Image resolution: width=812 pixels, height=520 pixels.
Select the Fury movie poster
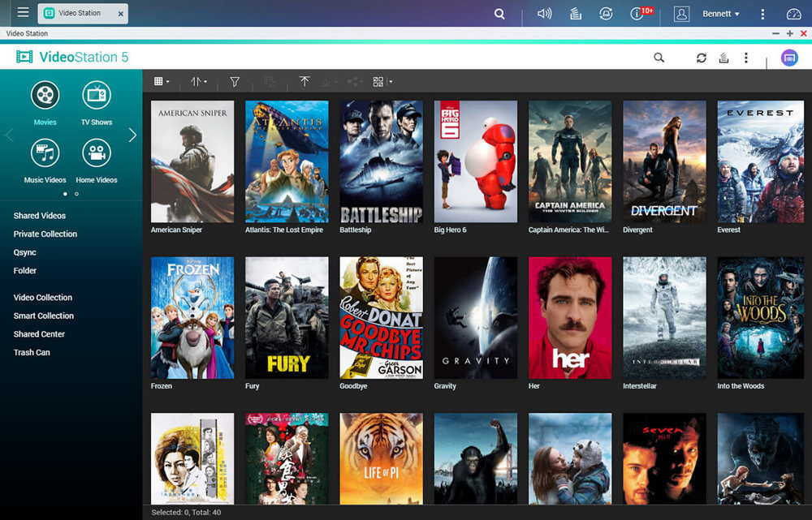(x=287, y=318)
